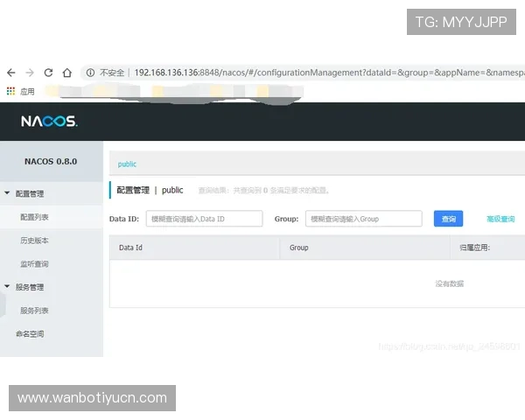This screenshot has height=420, width=525.
Task: Click the NACOS logo in header
Action: pos(49,122)
